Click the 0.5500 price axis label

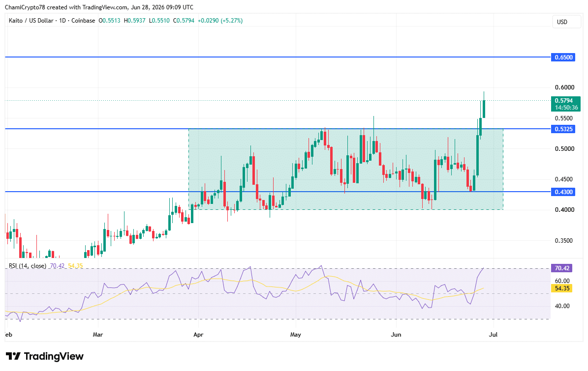pos(564,118)
